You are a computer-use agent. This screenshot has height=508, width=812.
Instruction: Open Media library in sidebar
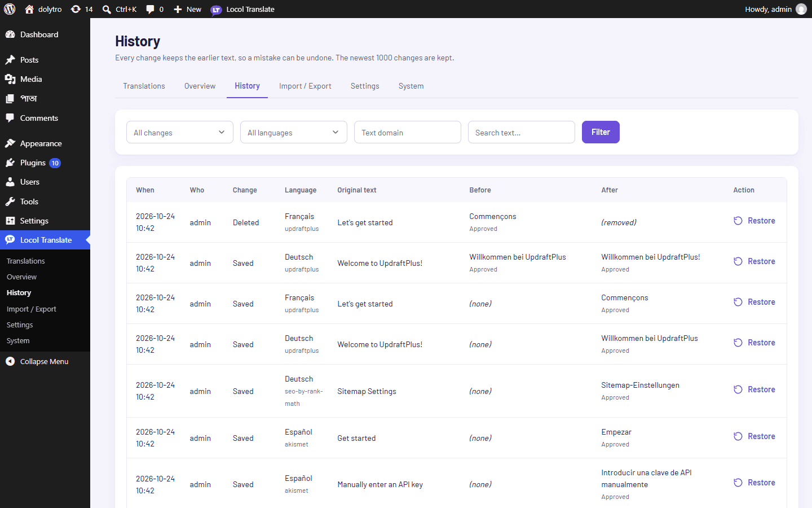pyautogui.click(x=45, y=79)
